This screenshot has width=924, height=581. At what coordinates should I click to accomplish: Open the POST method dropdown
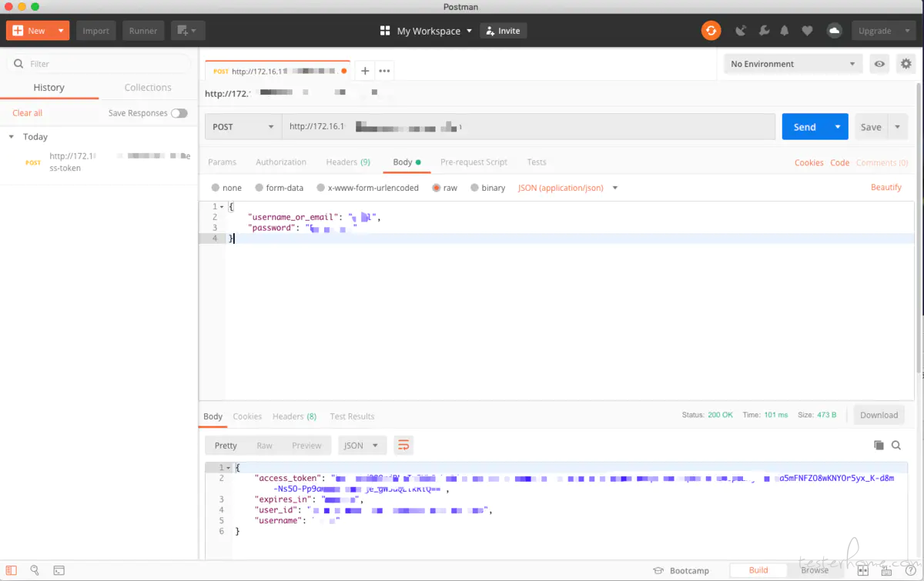point(243,127)
